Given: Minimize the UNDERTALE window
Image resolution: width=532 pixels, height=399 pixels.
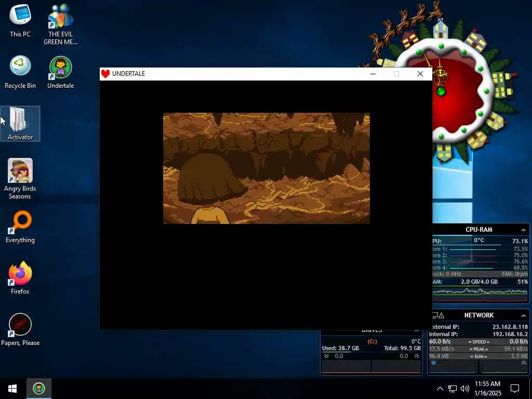Looking at the screenshot, I should (x=373, y=74).
